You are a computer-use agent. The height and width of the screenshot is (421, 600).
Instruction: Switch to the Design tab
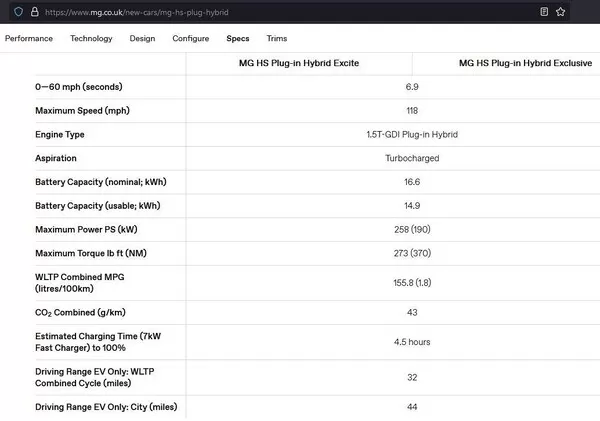(142, 38)
